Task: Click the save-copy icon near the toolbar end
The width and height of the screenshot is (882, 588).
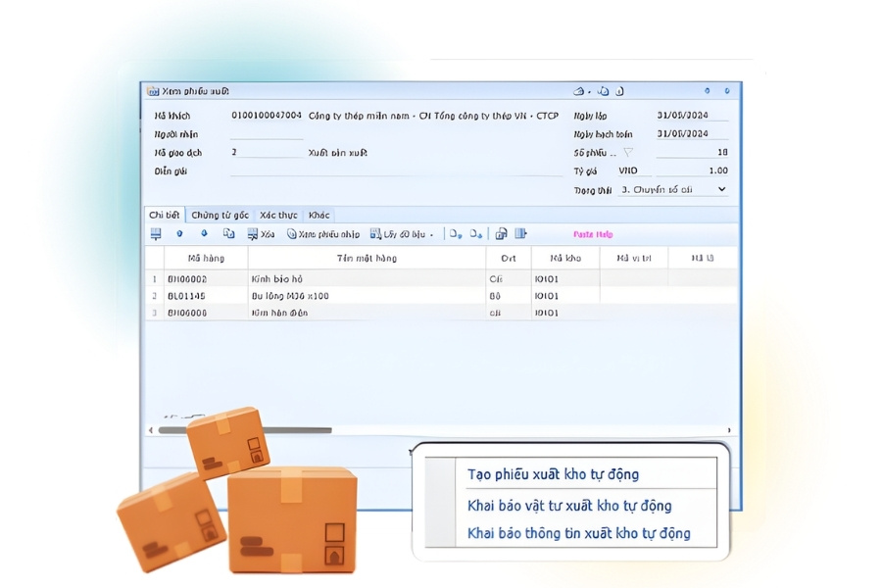Action: pyautogui.click(x=501, y=234)
